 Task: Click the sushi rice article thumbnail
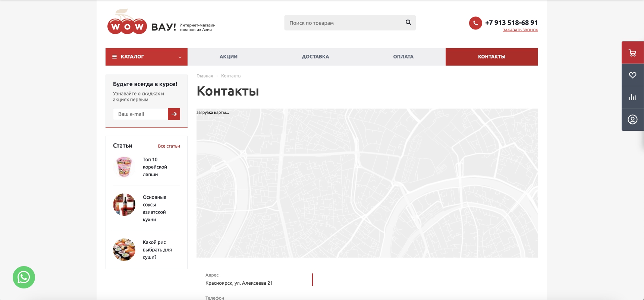124,250
